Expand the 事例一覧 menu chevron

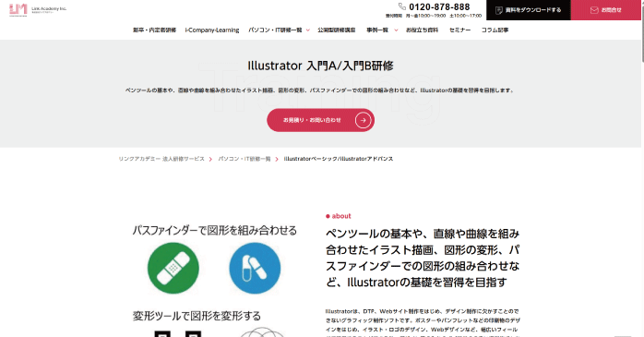pyautogui.click(x=396, y=30)
